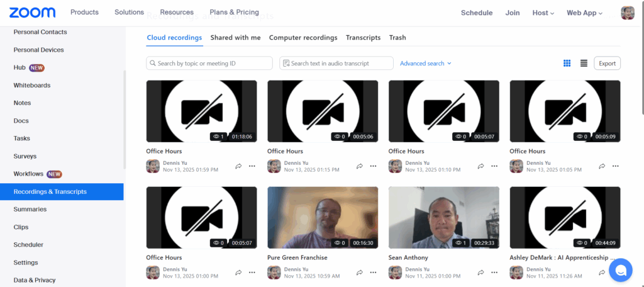Open the profile avatar menu
The width and height of the screenshot is (644, 287).
[627, 13]
